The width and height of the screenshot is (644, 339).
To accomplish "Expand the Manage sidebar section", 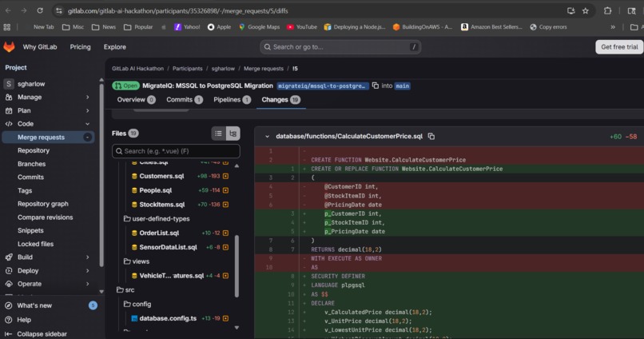I will 87,97.
